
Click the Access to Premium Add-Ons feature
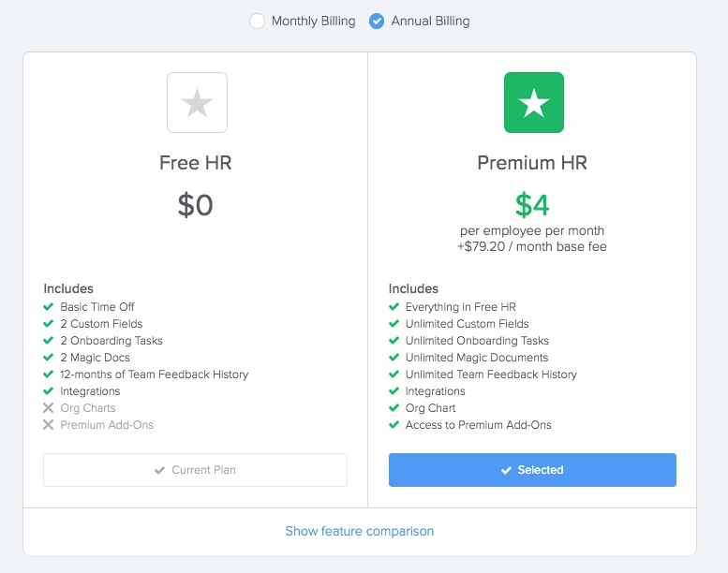[x=478, y=424]
